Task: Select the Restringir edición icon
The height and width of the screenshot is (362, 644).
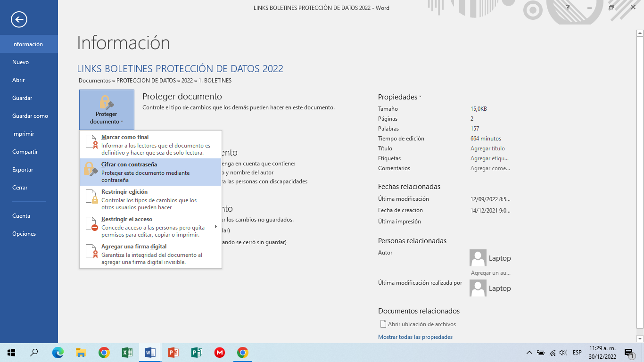Action: 91,197
